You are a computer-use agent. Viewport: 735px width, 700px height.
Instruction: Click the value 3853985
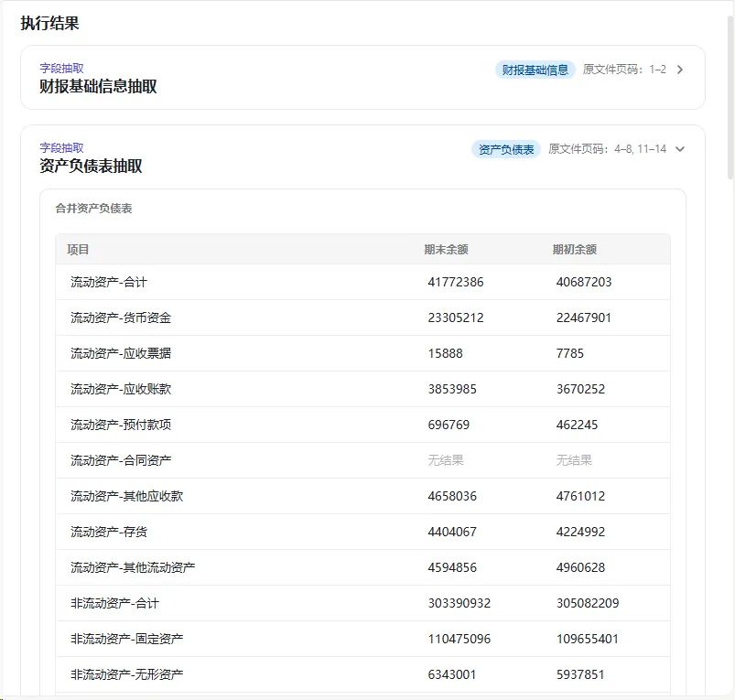(452, 389)
